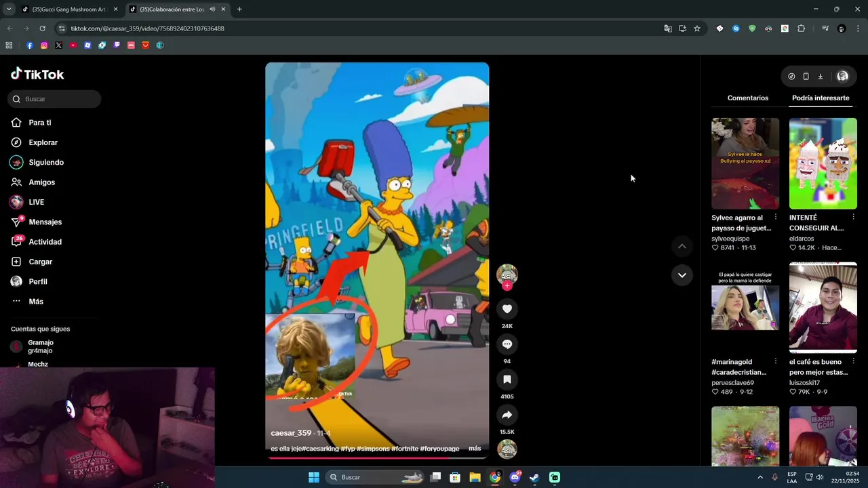Click the #caesarking hashtag
Image resolution: width=868 pixels, height=488 pixels.
click(320, 449)
